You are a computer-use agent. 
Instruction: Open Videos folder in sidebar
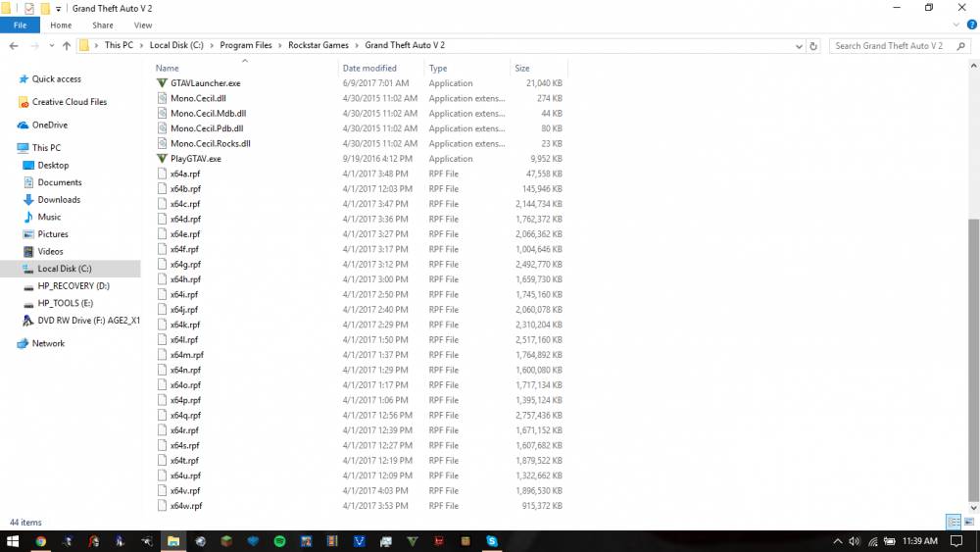[50, 251]
